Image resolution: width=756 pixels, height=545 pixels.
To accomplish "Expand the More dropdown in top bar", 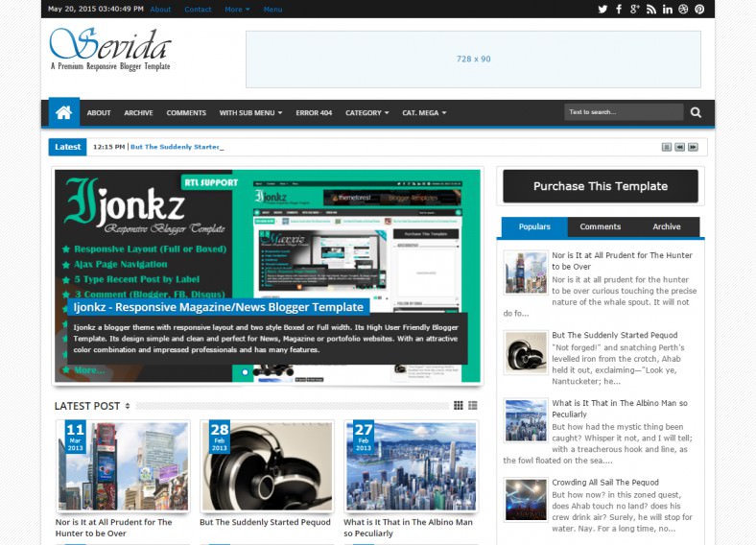I will (237, 10).
